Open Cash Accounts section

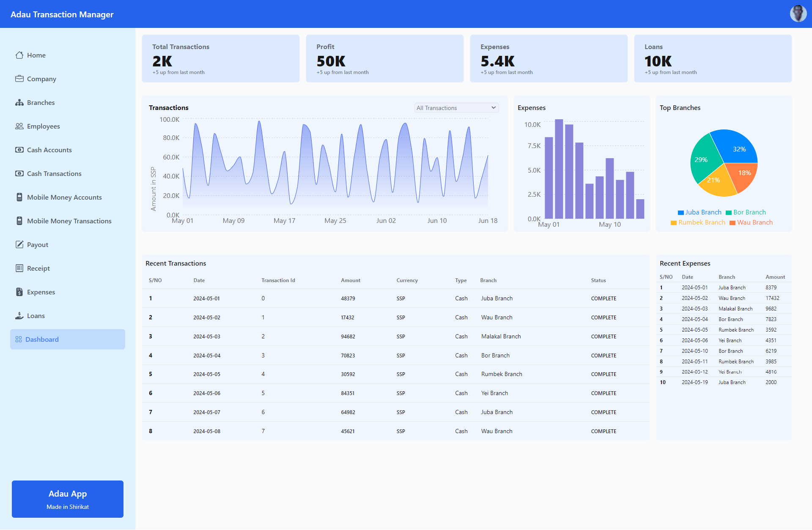click(x=49, y=149)
